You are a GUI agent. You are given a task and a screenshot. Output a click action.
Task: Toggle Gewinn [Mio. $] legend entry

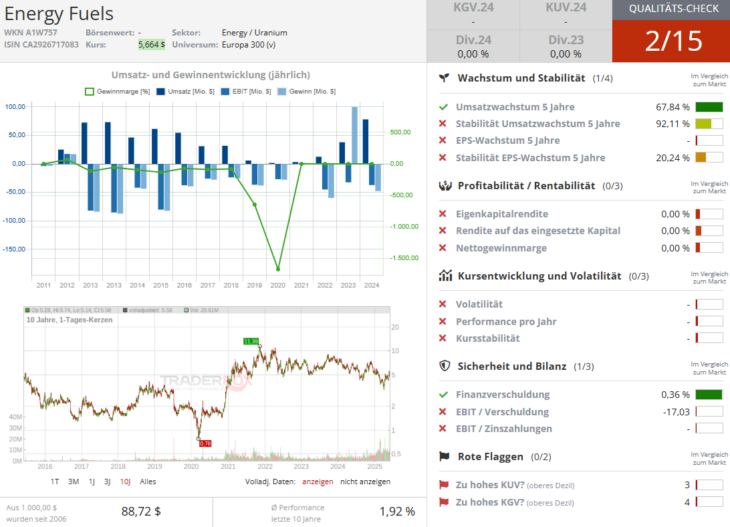306,92
